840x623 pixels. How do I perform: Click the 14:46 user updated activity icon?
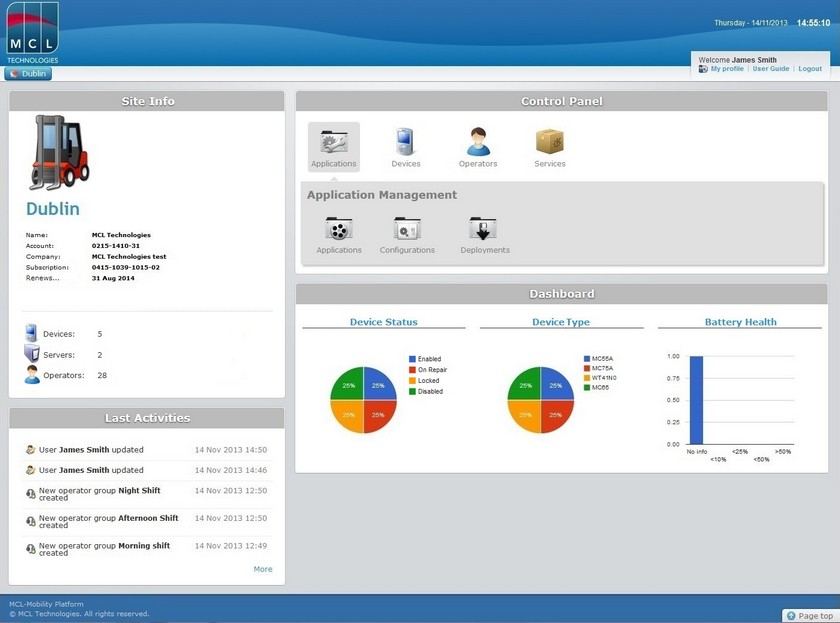31,470
